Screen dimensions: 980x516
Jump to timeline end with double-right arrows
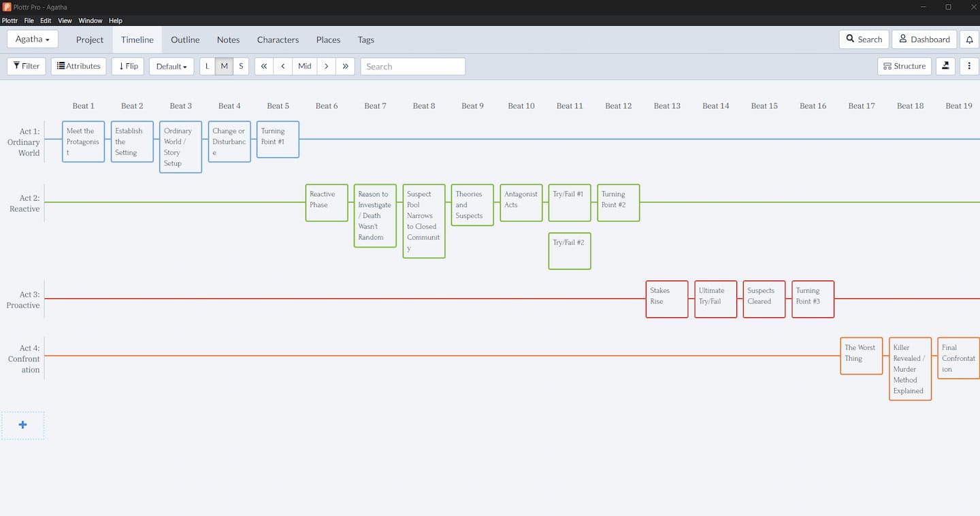point(345,66)
